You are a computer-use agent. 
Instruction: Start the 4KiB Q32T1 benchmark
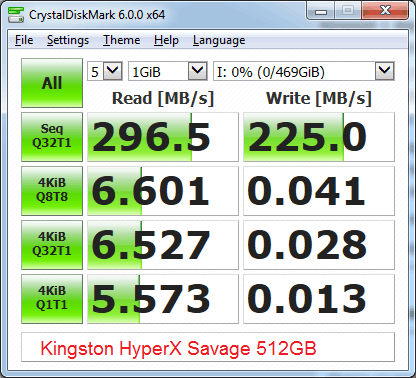52,245
